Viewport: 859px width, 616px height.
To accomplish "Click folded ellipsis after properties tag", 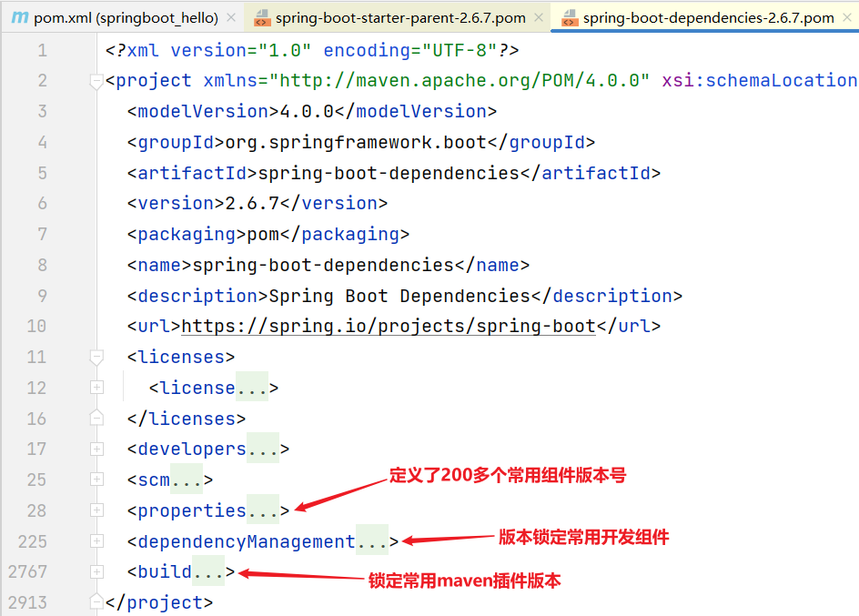I will (x=263, y=510).
